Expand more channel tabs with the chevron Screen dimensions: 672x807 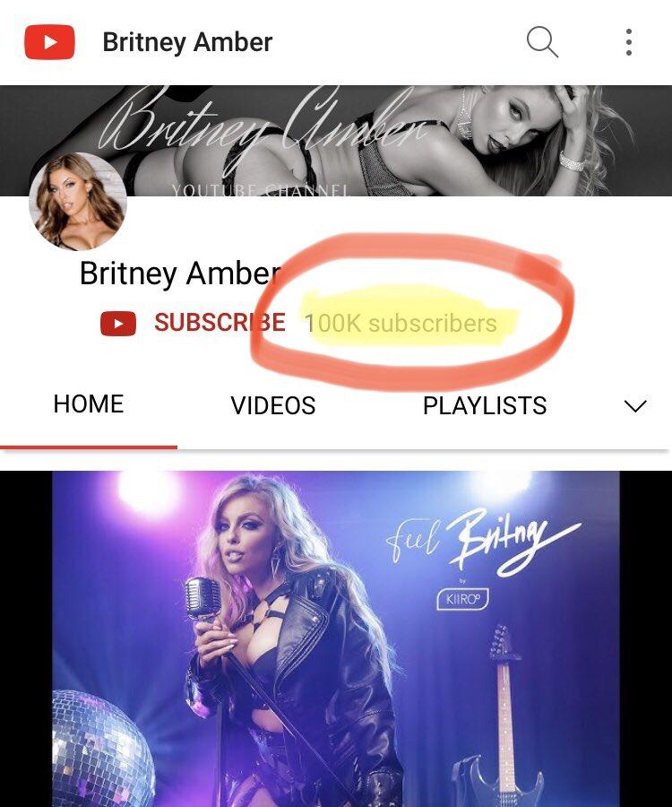tap(635, 406)
